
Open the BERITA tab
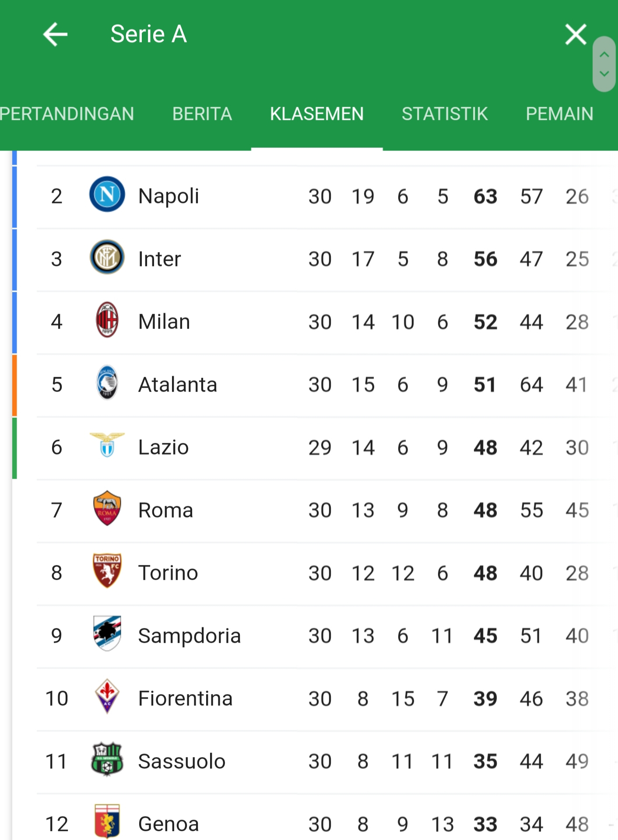point(202,114)
